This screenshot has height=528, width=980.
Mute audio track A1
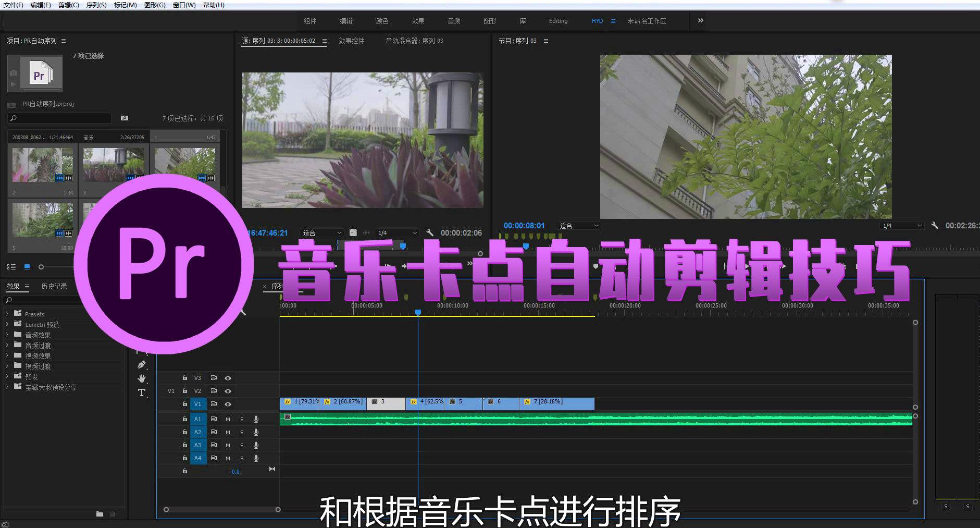point(228,419)
